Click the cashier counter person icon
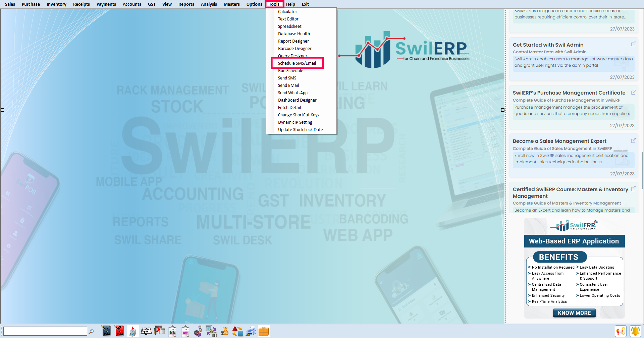 coord(198,331)
